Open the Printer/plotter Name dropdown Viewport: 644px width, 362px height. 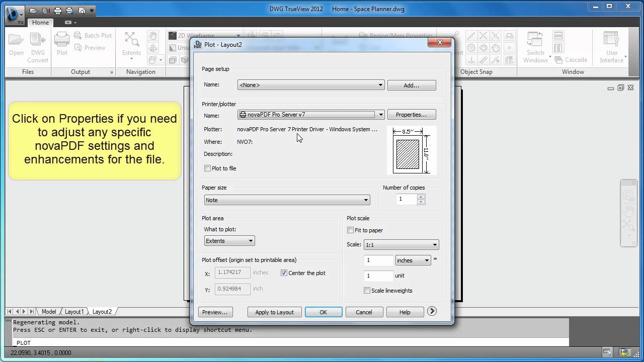[311, 115]
